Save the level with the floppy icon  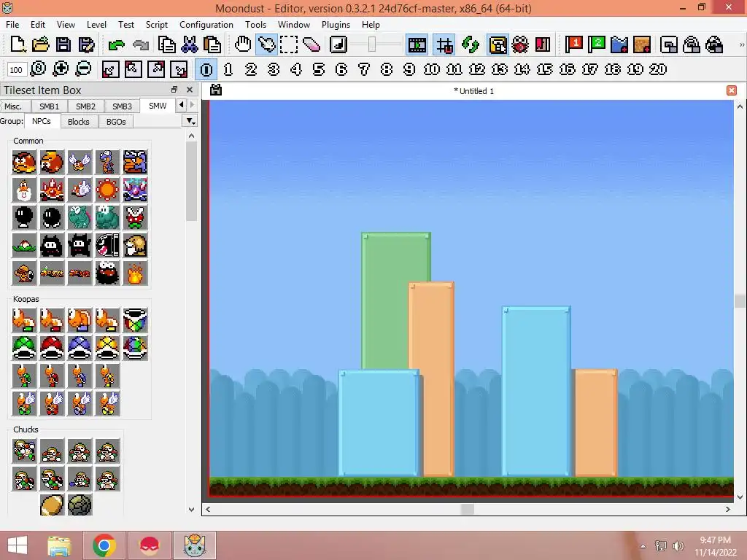coord(63,44)
